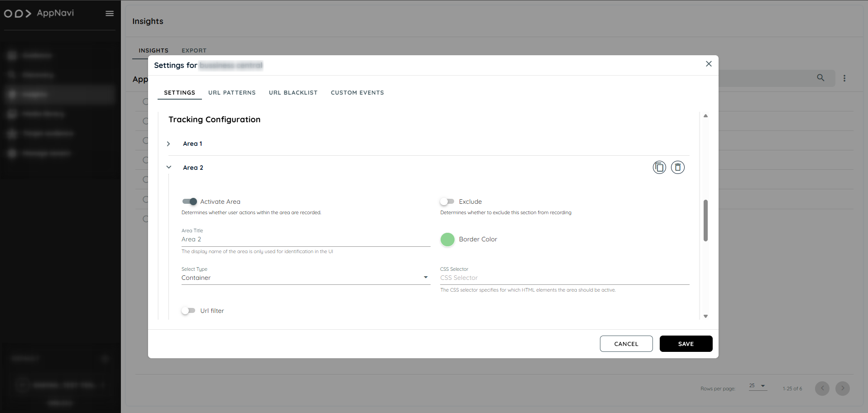The width and height of the screenshot is (868, 413).
Task: Click the dialog's vertical scrollbar thumb
Action: click(705, 221)
